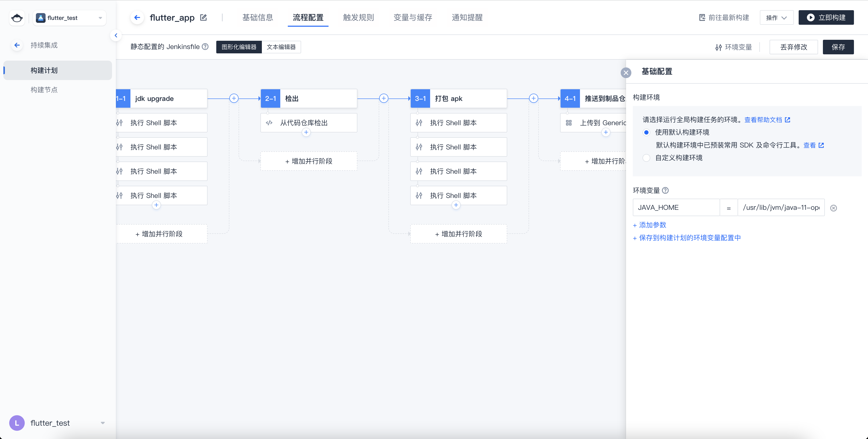Edit the flutter_app name with pencil icon
Viewport: 868px width, 439px height.
pyautogui.click(x=203, y=17)
